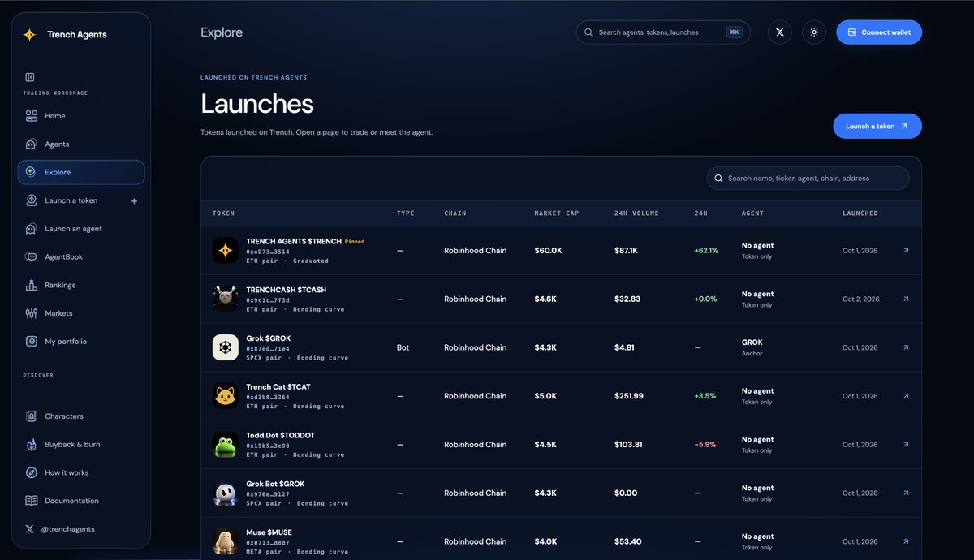Open Grok Bot row arrow link
Screen dimensions: 974x560
point(906,493)
